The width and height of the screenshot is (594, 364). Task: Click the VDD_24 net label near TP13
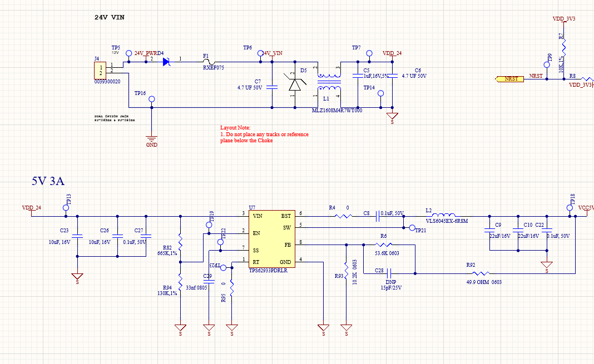coord(32,208)
